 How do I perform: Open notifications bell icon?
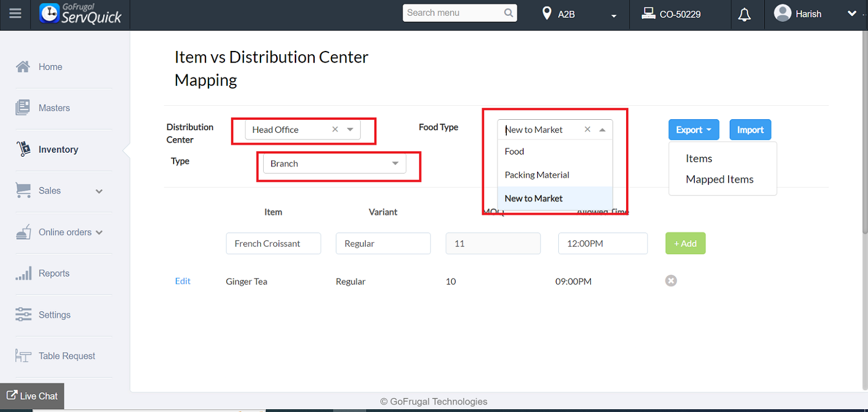coord(744,15)
